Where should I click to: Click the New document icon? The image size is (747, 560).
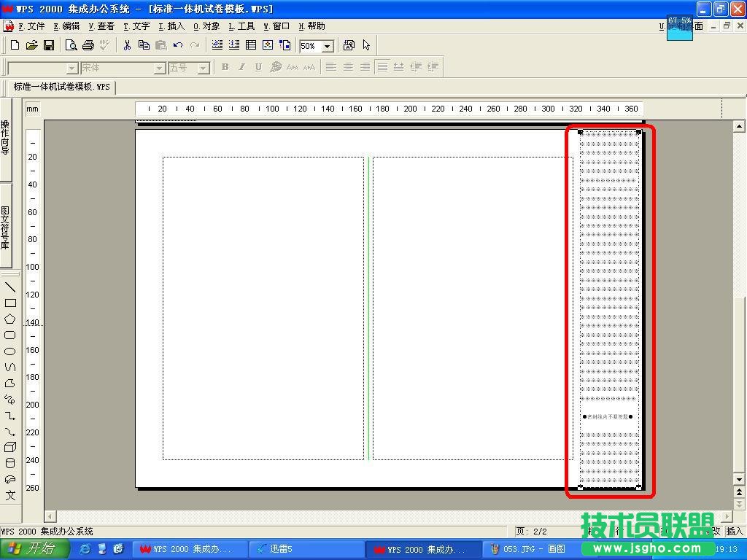tap(15, 45)
